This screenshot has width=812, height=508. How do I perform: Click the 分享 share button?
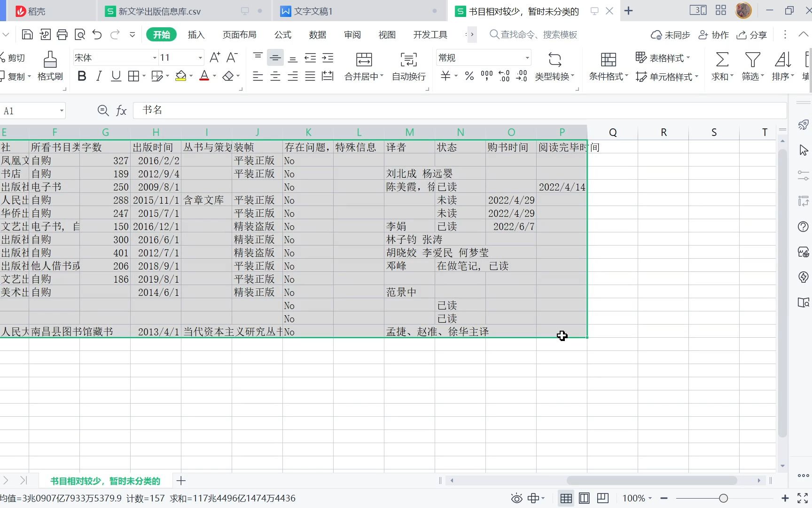point(750,34)
